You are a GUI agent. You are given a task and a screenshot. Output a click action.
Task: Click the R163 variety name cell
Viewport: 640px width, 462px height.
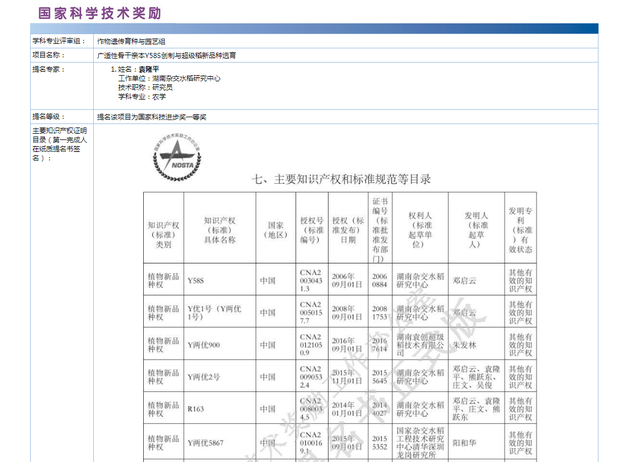pyautogui.click(x=196, y=408)
